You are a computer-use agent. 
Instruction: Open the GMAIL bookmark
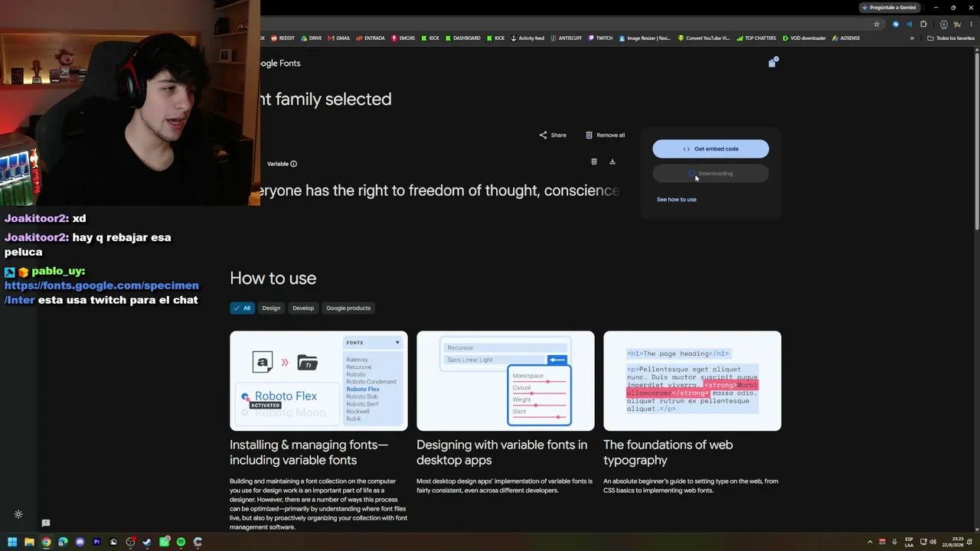pos(338,38)
